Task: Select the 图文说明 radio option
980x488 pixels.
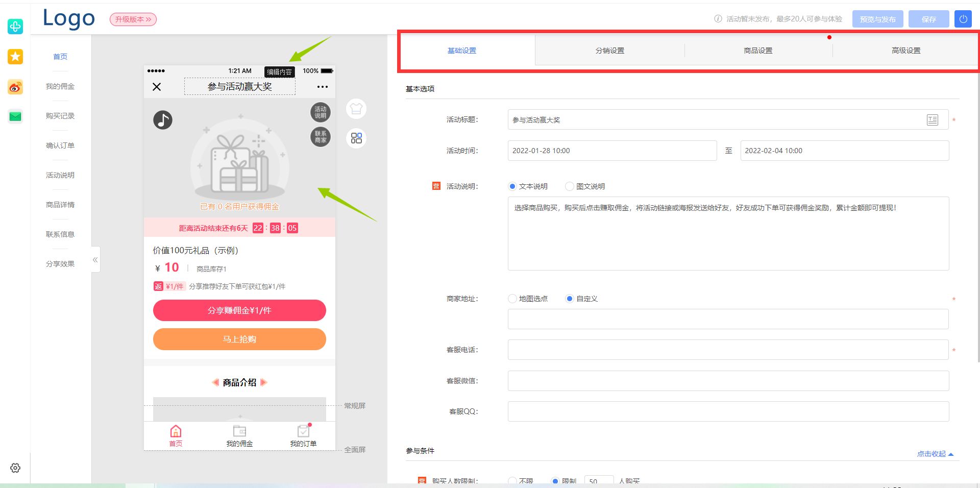Action: pyautogui.click(x=570, y=186)
